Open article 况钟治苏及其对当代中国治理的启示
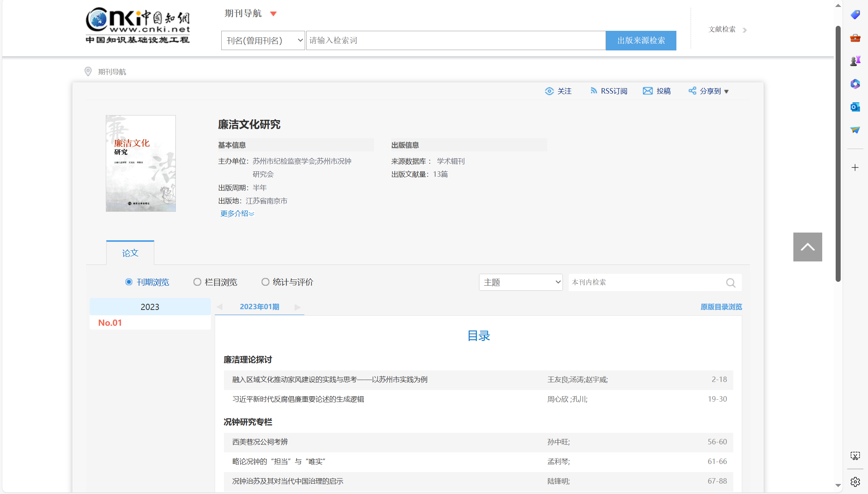Image resolution: width=868 pixels, height=494 pixels. click(288, 481)
